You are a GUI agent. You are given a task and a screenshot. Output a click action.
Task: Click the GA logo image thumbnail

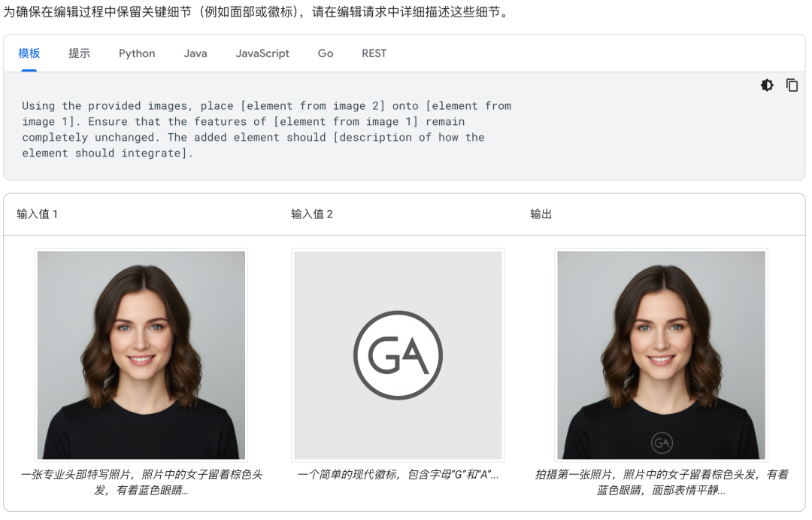click(x=398, y=354)
